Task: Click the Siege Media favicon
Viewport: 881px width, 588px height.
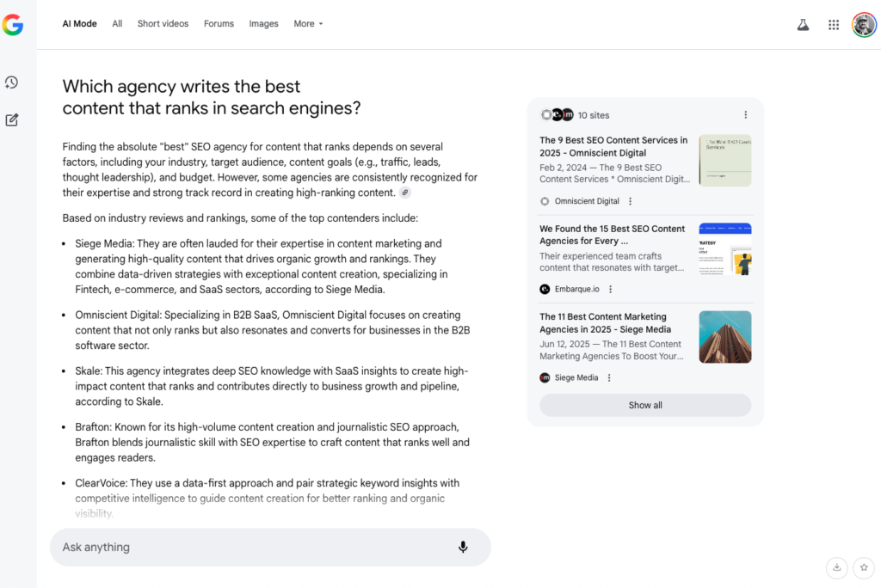Action: [545, 378]
